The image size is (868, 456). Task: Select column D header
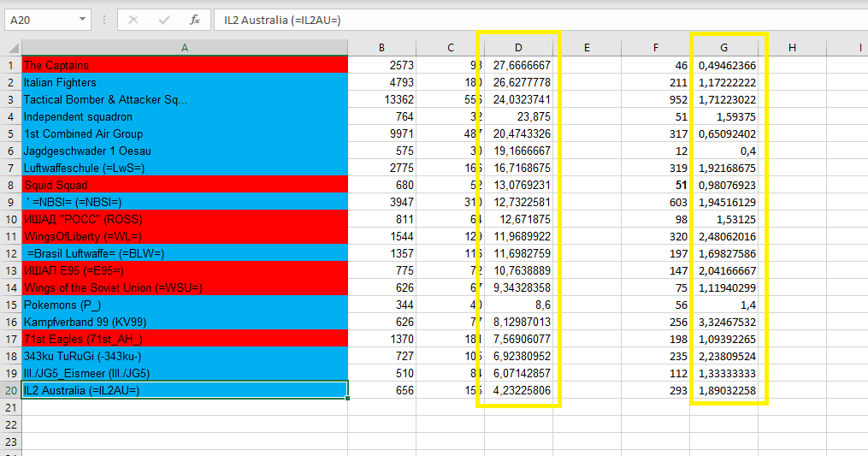pos(518,48)
